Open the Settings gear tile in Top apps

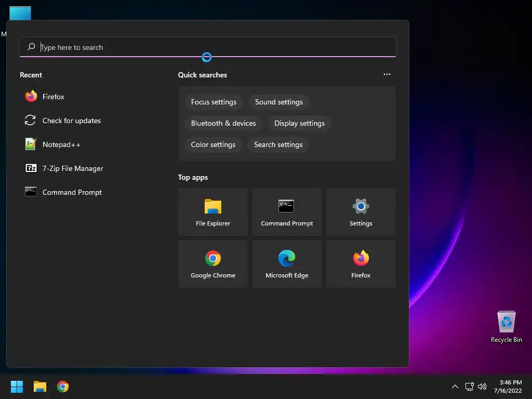pyautogui.click(x=361, y=212)
